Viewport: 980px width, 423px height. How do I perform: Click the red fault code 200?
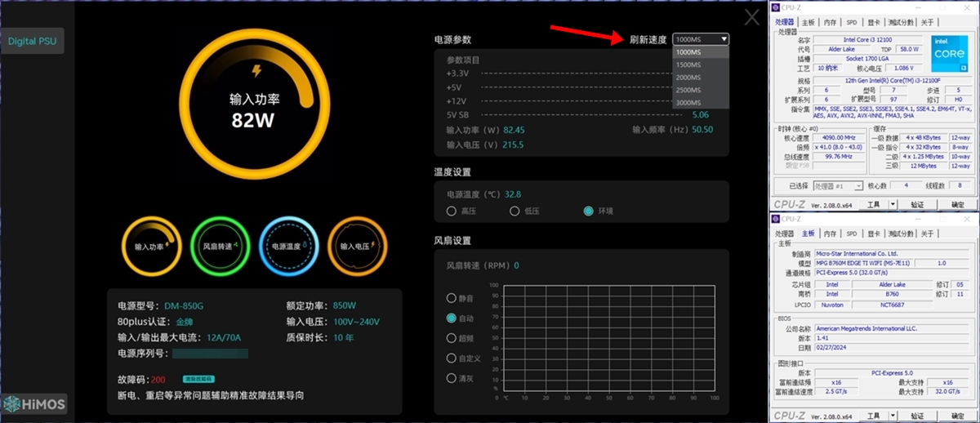point(158,380)
